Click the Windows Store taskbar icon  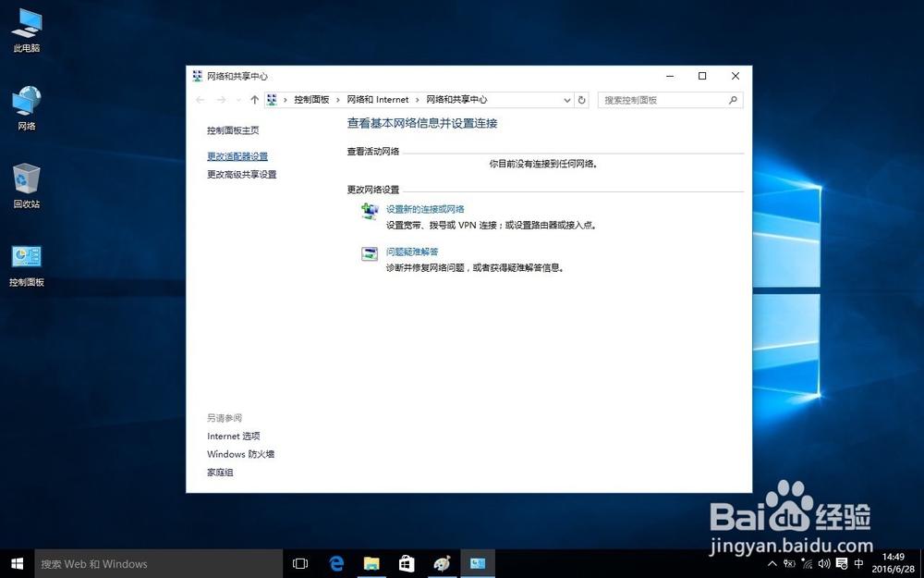[x=407, y=562]
